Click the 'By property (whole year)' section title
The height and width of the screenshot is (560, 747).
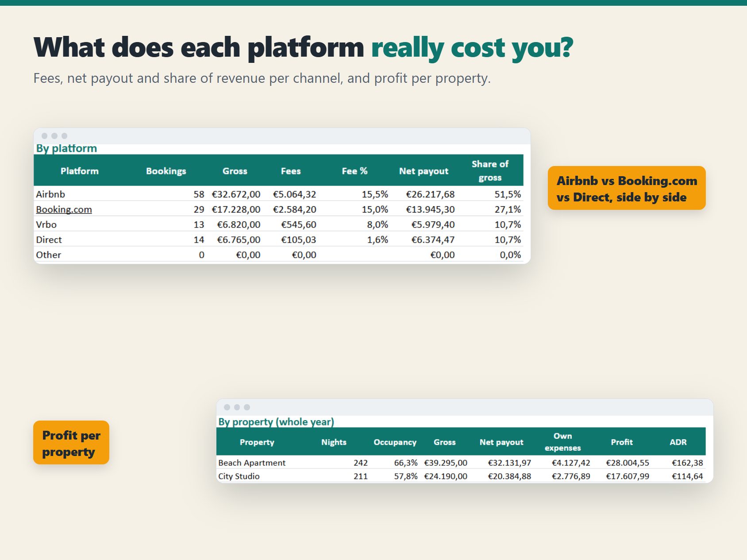tap(276, 422)
